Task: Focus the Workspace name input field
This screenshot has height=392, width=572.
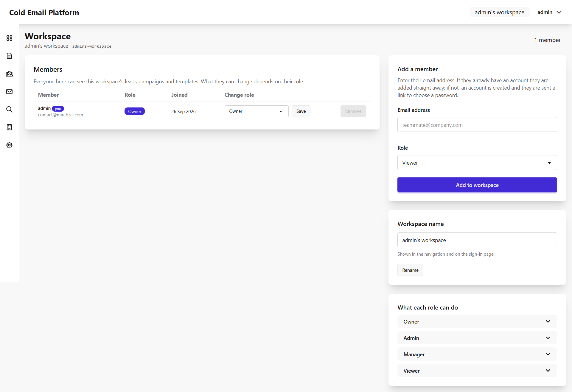Action: (x=477, y=240)
